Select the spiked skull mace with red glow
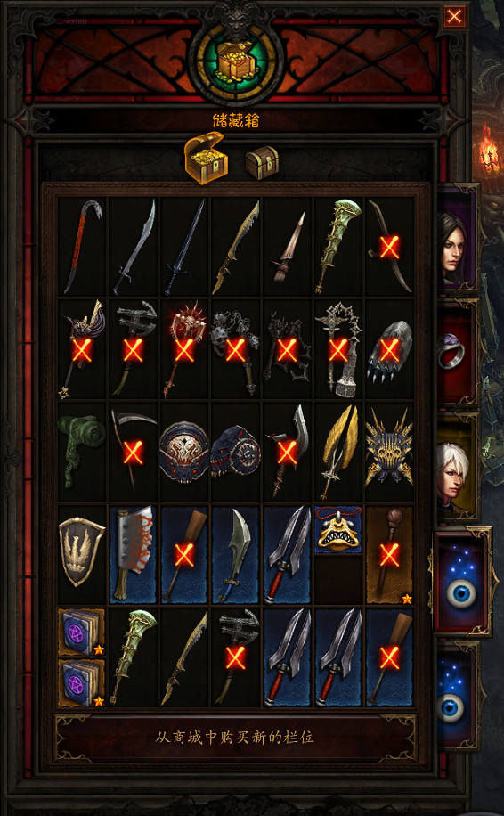This screenshot has width=504, height=816. pos(184,348)
